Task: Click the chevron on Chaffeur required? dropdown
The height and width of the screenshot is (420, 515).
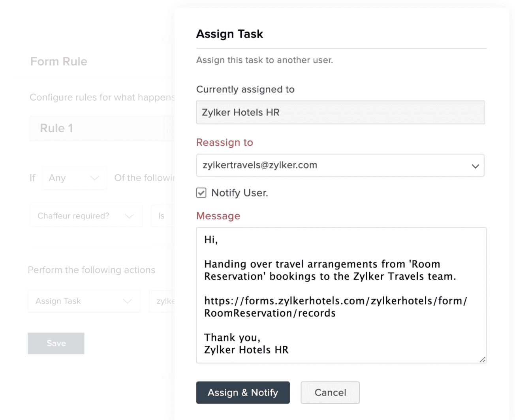Action: tap(129, 216)
